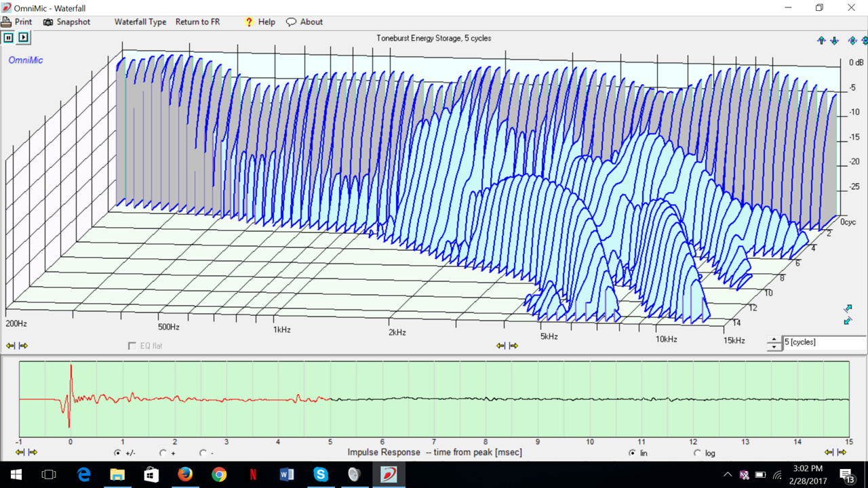Click Return to FR
Screen dimensions: 868x488
[197, 22]
